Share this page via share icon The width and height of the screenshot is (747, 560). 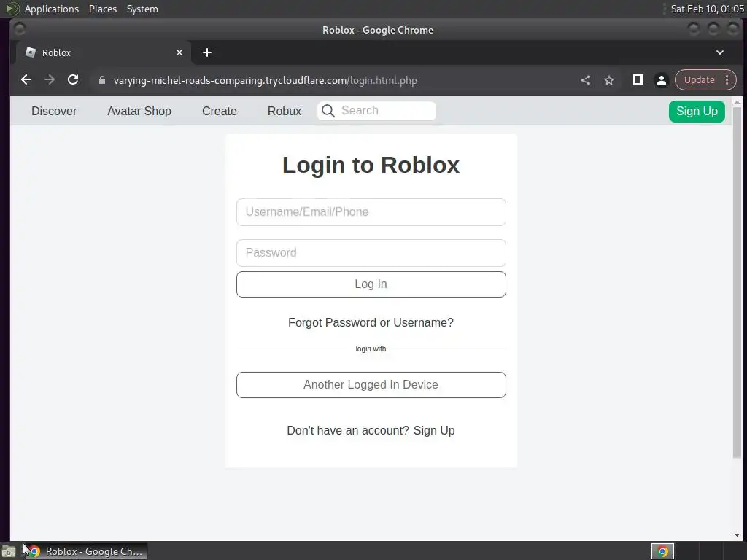pyautogui.click(x=586, y=80)
